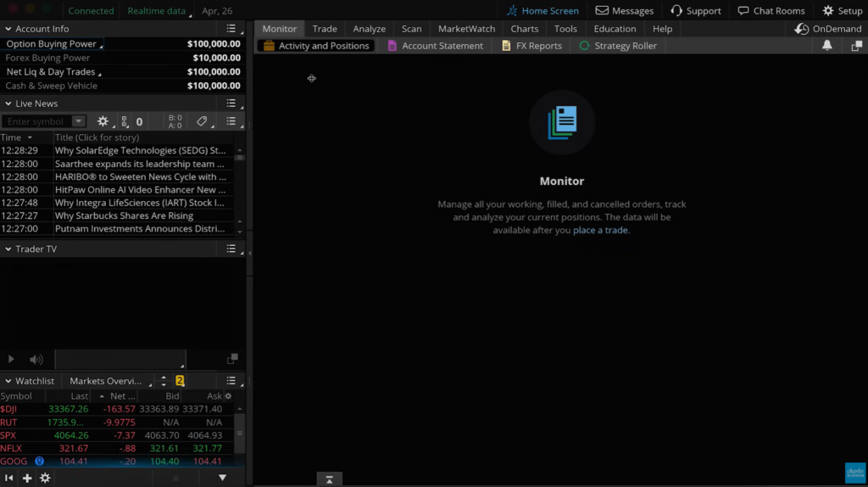Click the detach window icon near bell

coord(856,46)
